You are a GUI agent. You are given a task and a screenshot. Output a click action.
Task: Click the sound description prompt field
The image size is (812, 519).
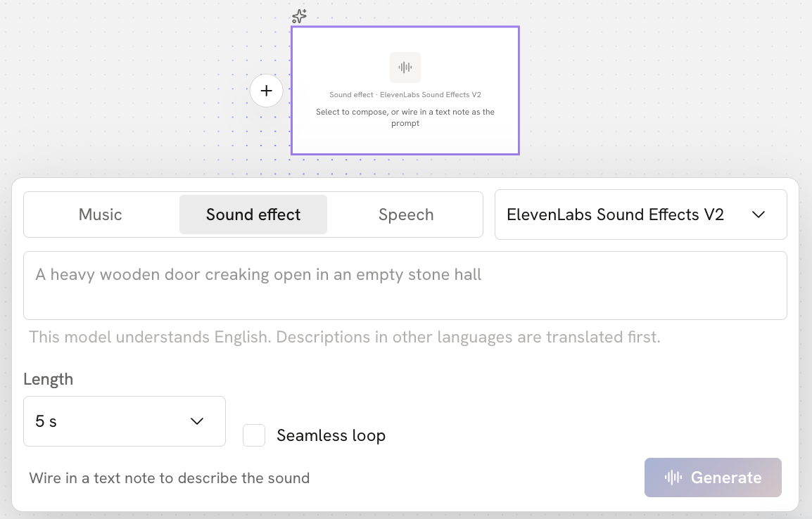point(405,285)
